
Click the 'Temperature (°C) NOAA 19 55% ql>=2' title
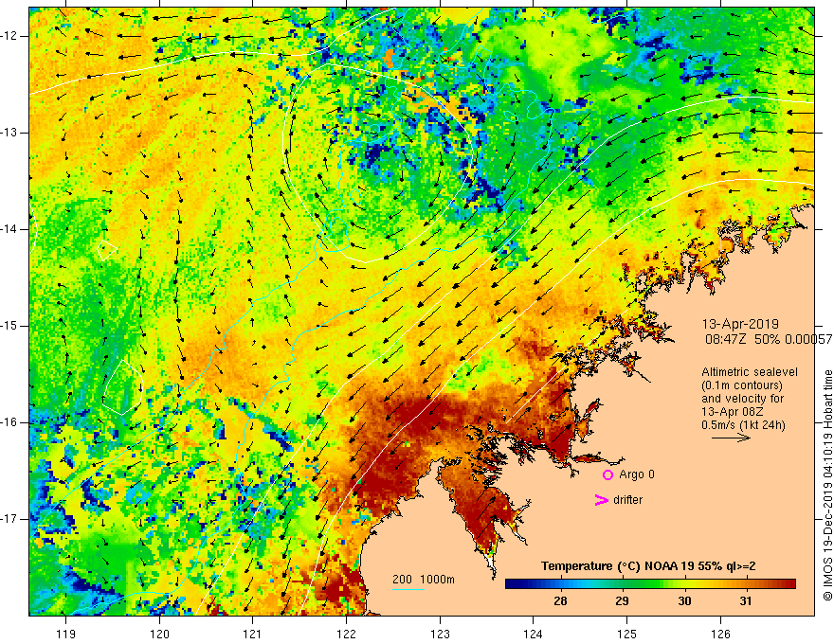(648, 566)
